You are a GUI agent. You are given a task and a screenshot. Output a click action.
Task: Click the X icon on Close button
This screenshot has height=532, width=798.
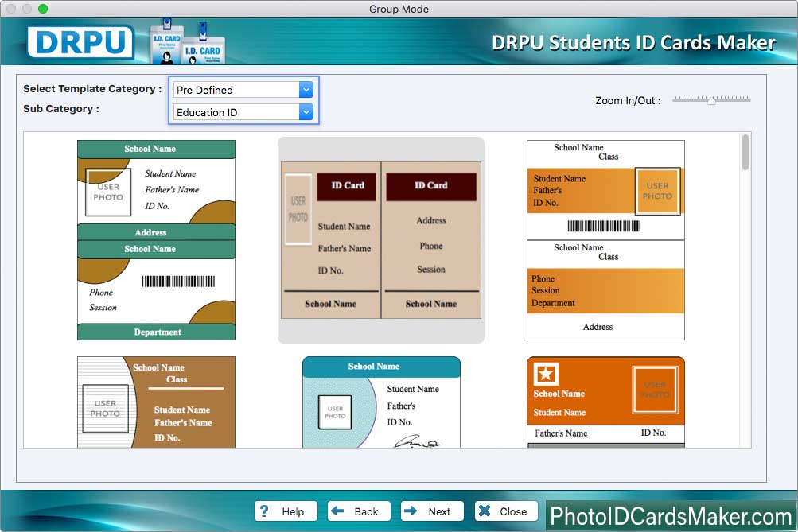point(485,510)
